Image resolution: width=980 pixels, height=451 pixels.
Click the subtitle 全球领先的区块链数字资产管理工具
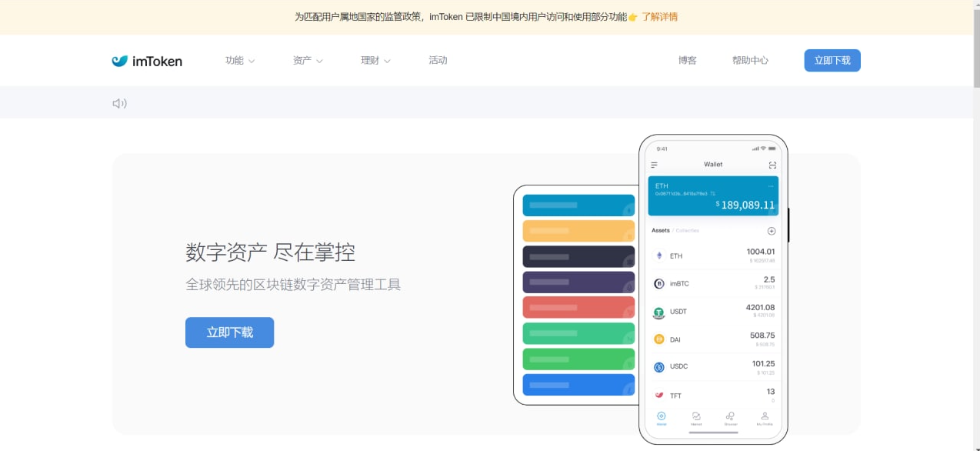pyautogui.click(x=293, y=285)
